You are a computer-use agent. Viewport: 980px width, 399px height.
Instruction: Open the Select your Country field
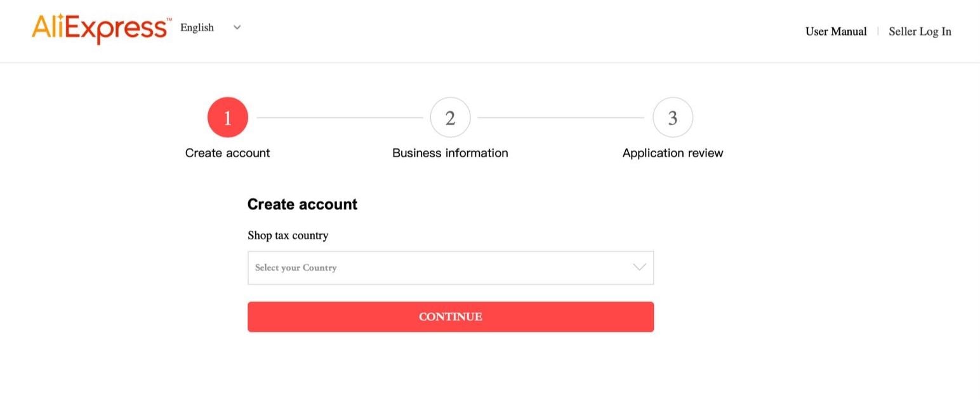(x=438, y=268)
